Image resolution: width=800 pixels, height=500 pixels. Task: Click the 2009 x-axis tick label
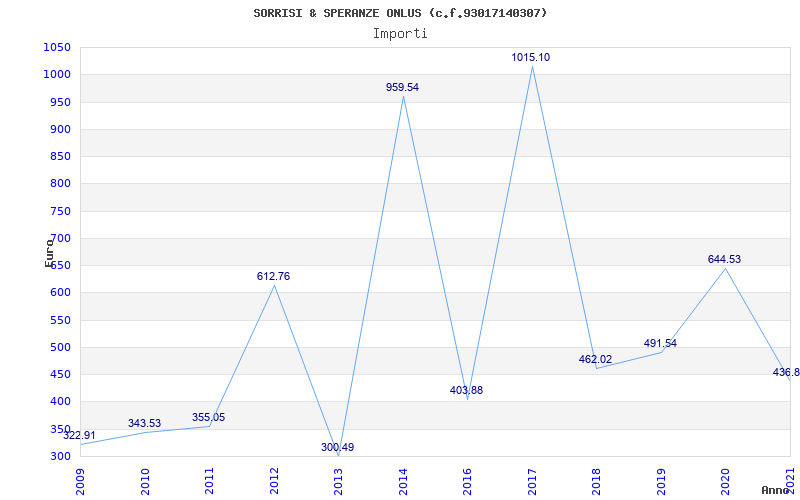[x=81, y=481]
